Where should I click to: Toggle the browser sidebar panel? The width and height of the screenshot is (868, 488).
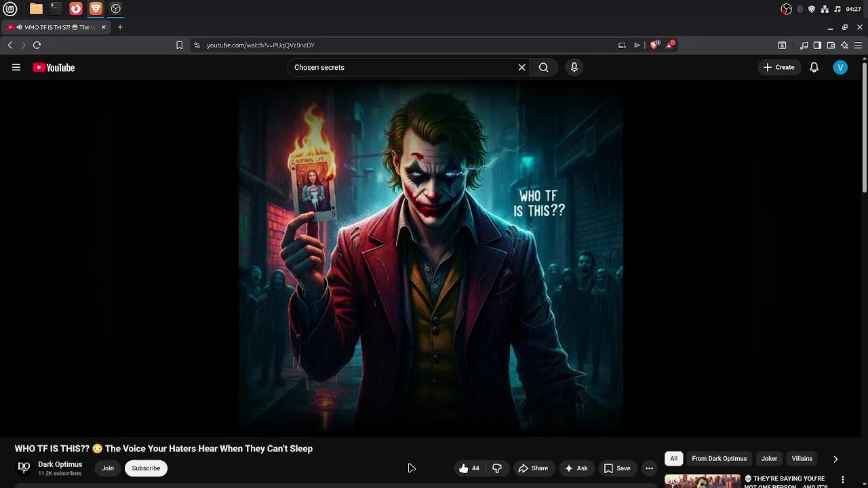coord(817,45)
